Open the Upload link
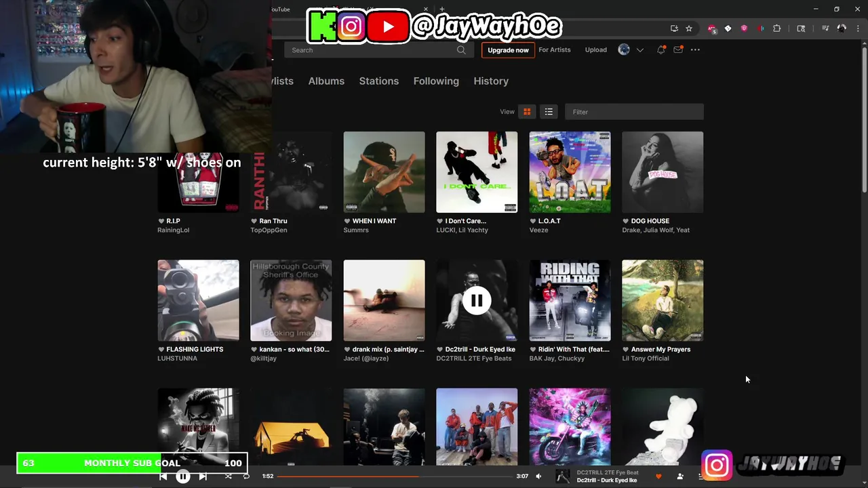 point(596,49)
